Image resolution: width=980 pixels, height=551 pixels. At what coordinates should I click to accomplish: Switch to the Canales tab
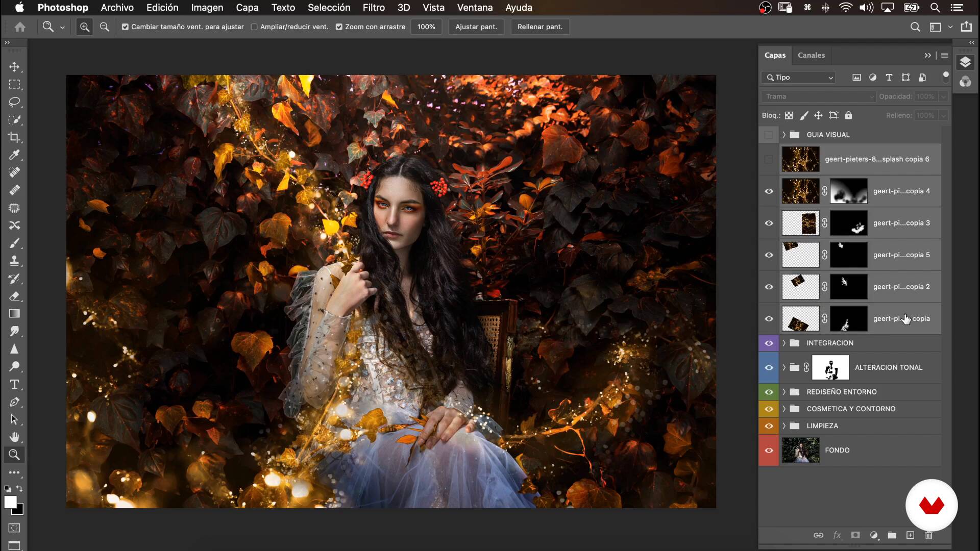point(811,55)
